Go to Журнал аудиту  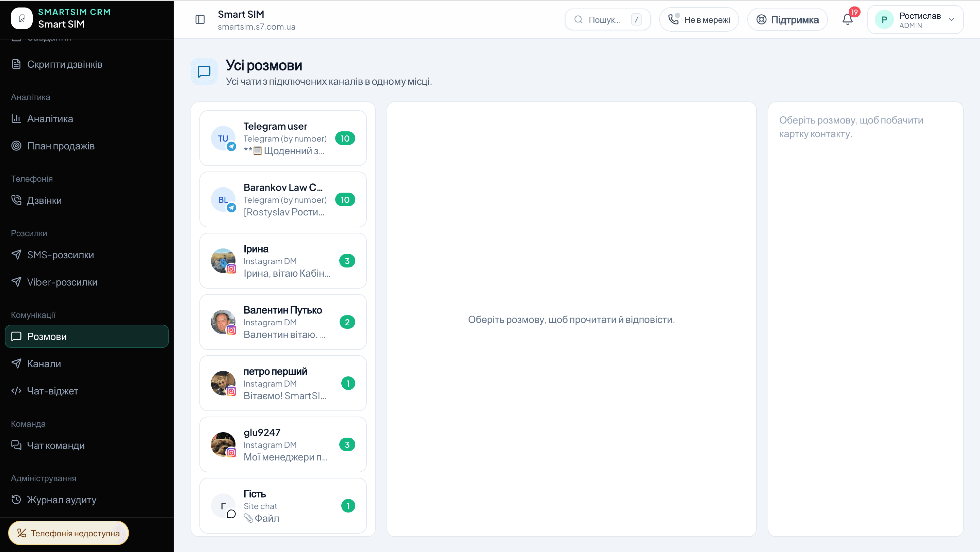pos(87,500)
